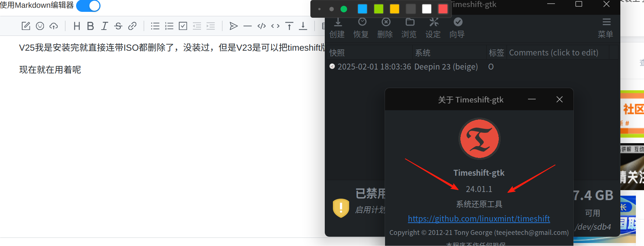Pick the white annotation color swatch
This screenshot has width=644, height=246.
click(x=427, y=9)
